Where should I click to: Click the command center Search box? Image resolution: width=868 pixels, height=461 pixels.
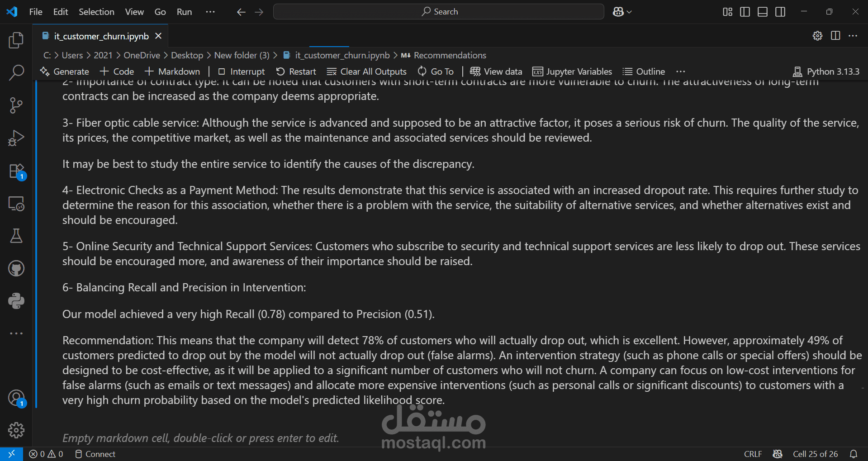click(x=438, y=12)
